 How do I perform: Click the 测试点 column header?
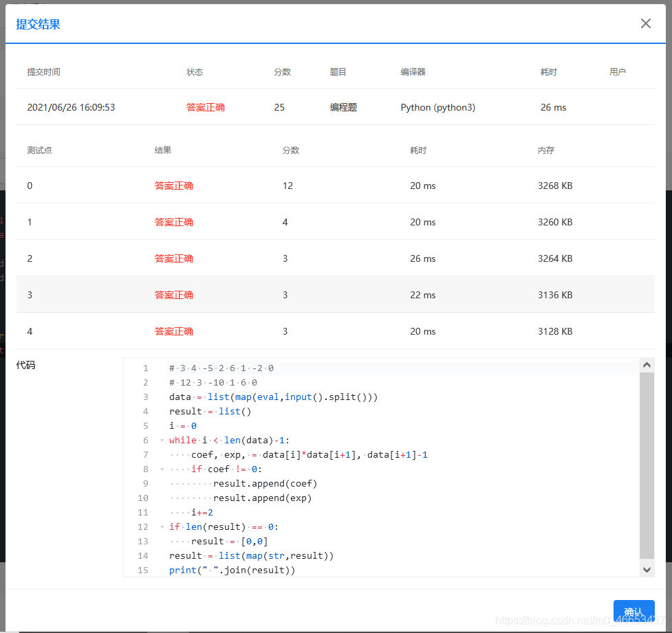39,151
